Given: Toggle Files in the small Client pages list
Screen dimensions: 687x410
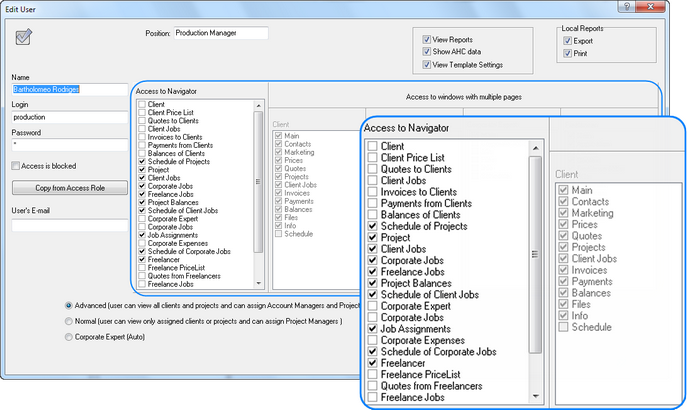Looking at the screenshot, I should [x=278, y=217].
